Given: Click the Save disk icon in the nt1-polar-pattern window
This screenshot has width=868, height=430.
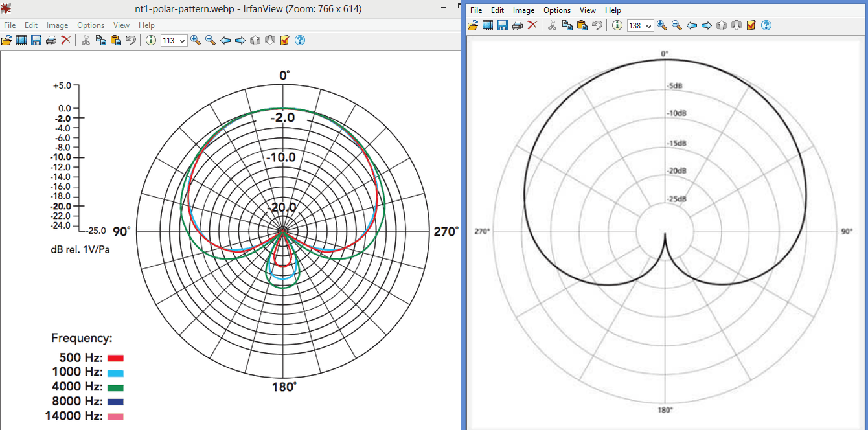Looking at the screenshot, I should coord(36,40).
